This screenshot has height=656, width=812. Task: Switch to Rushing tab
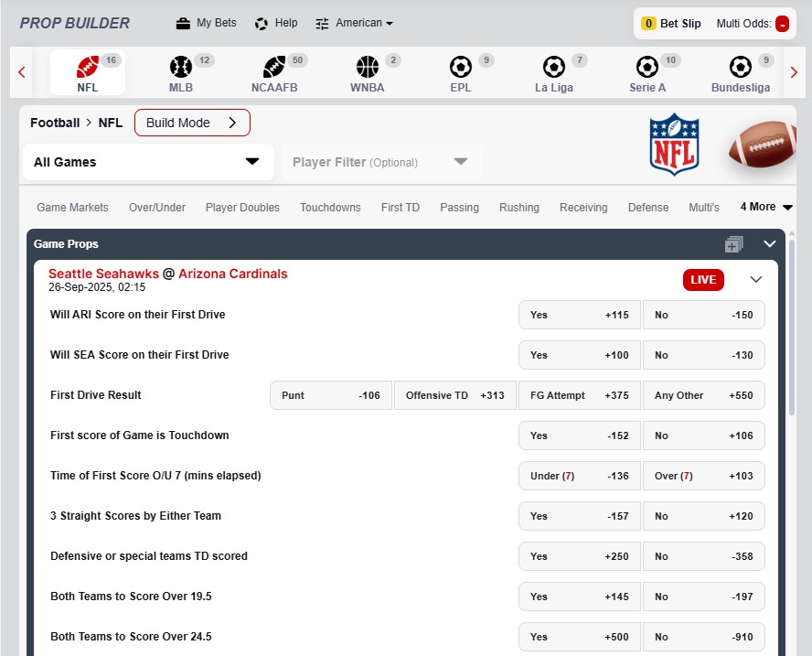518,208
